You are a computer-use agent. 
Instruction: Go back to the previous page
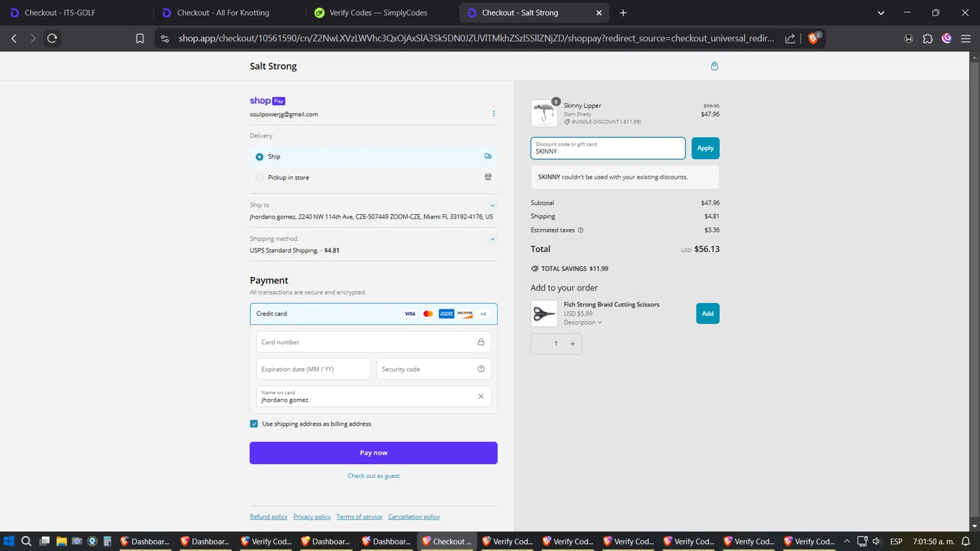(x=14, y=39)
